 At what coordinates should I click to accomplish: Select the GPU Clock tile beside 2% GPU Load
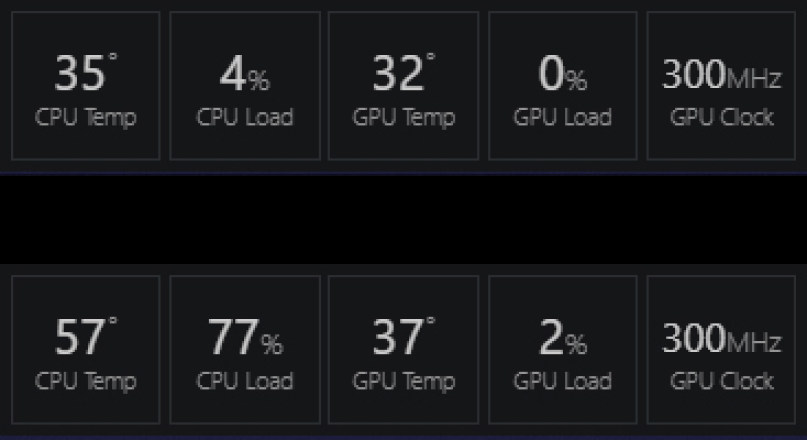pos(722,350)
